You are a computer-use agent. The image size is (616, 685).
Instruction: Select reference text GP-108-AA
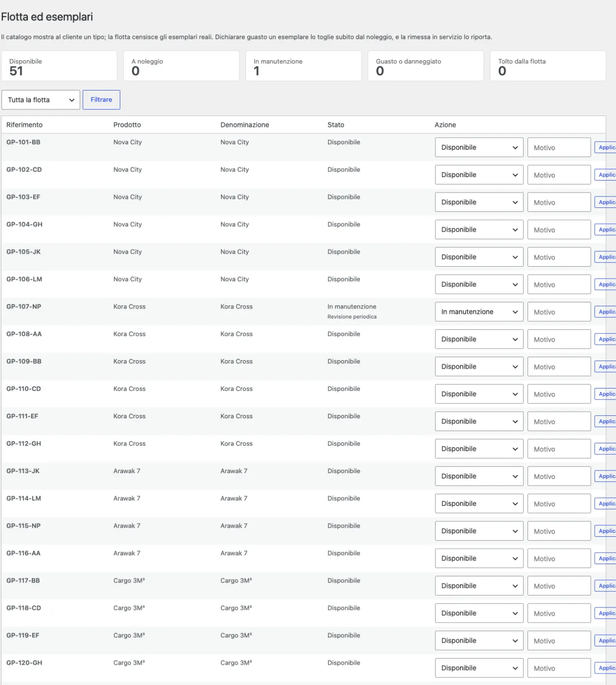[x=24, y=334]
